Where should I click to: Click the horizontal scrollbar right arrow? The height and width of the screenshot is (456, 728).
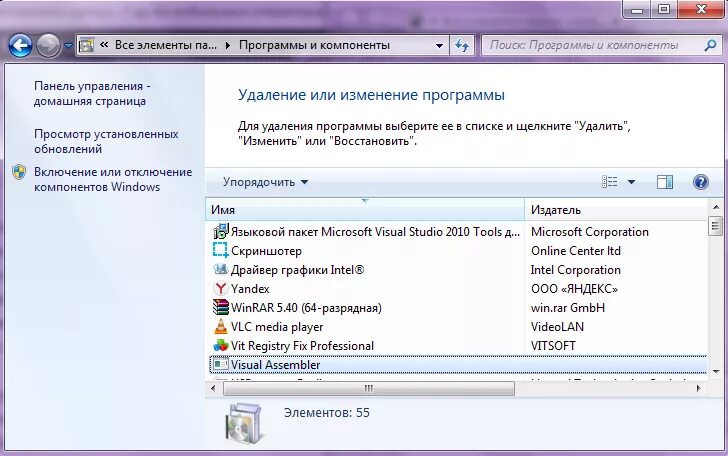tap(699, 388)
